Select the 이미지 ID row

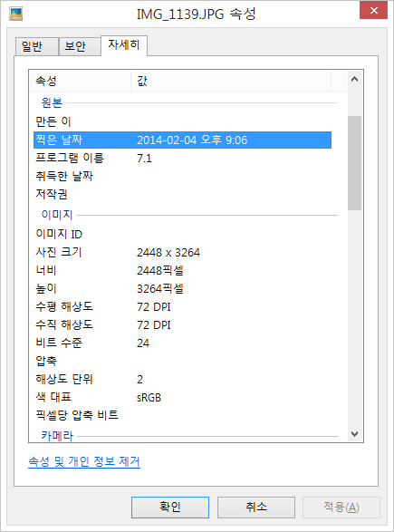pyautogui.click(x=182, y=234)
